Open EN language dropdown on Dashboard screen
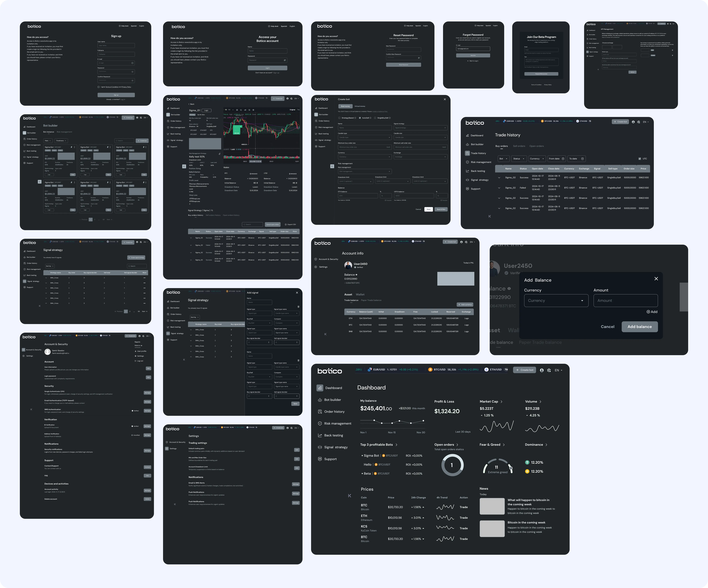This screenshot has width=708, height=588. 558,370
